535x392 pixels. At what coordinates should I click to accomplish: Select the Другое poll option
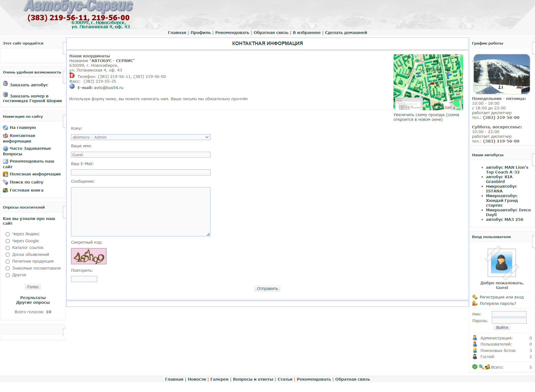point(8,275)
